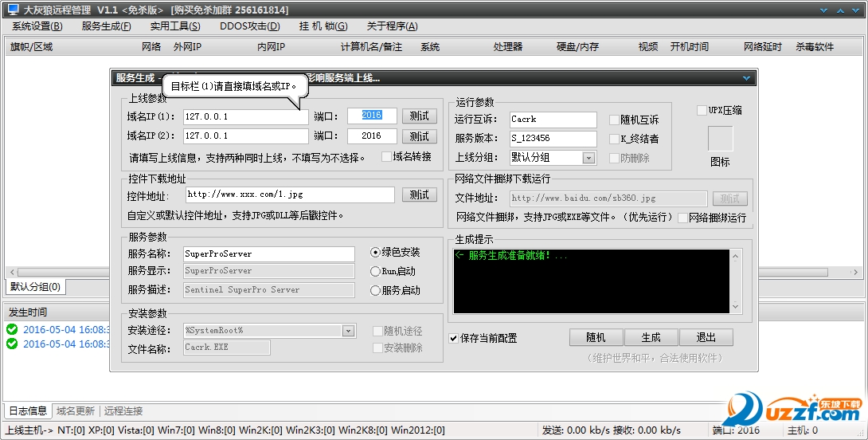Expand the 安装途径 %SystemRoot% dropdown
Image resolution: width=868 pixels, height=440 pixels.
pyautogui.click(x=348, y=331)
